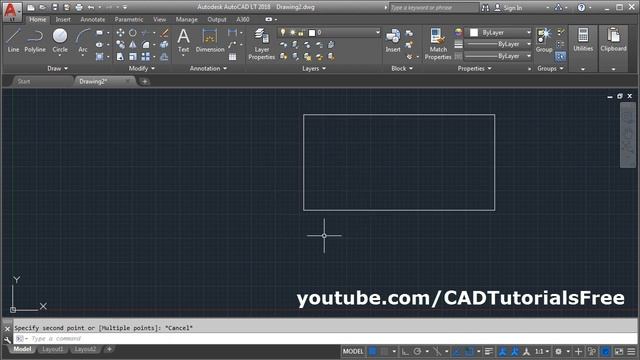640x360 pixels.
Task: Select the Polyline tool
Action: point(35,40)
